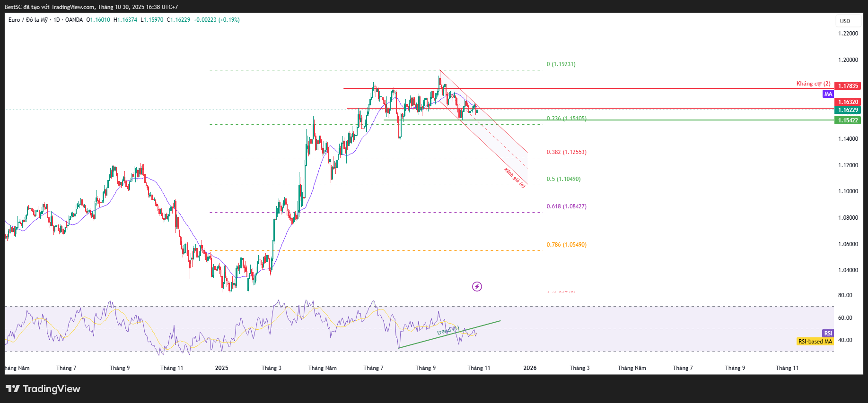The image size is (868, 403).
Task: Select the green 1.15422 support price tag
Action: click(x=848, y=120)
